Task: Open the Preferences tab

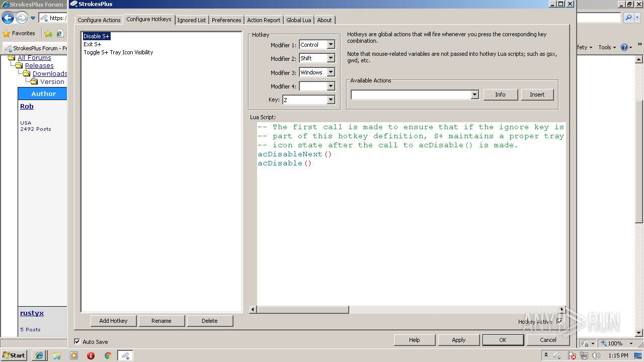Action: (226, 20)
